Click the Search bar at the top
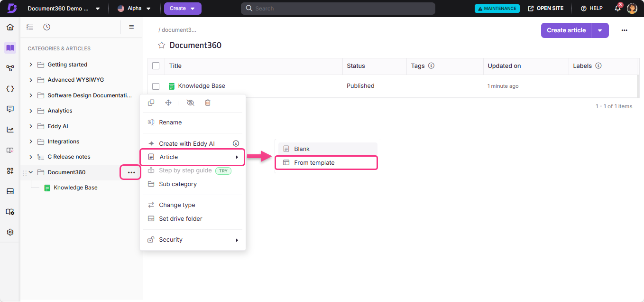Viewport: 644px width, 302px height. (x=338, y=8)
